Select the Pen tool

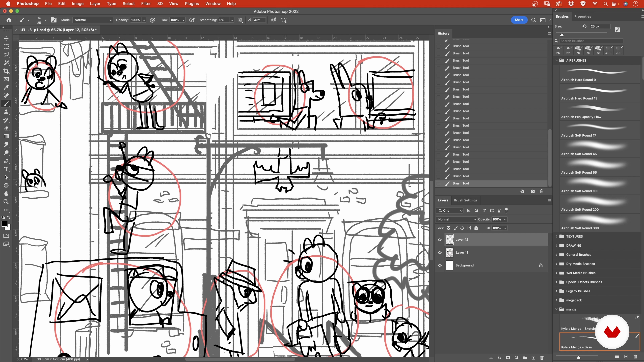6,161
